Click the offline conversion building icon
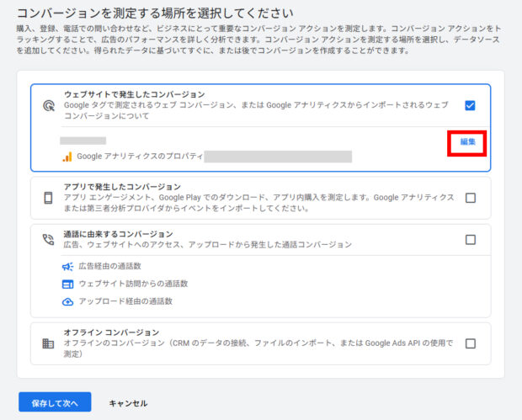 (x=48, y=343)
